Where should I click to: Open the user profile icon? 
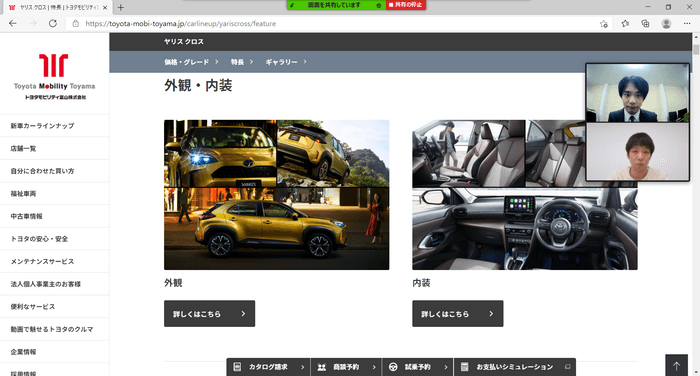click(x=666, y=24)
